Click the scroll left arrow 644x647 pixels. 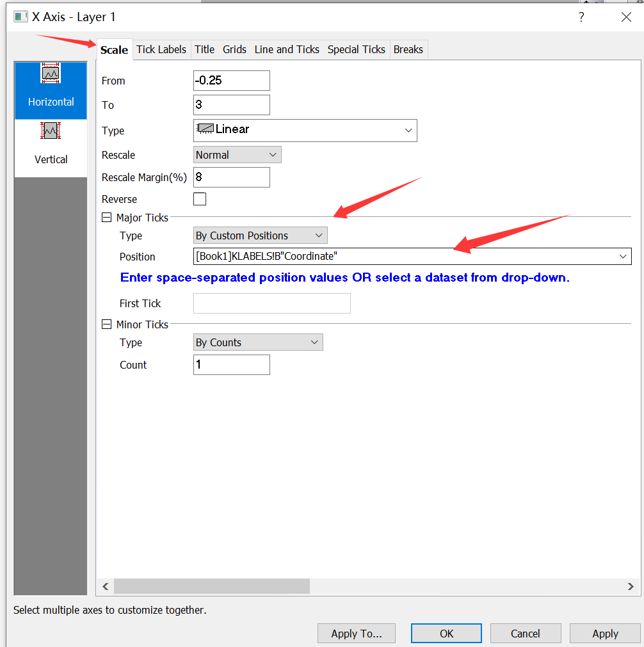click(106, 586)
